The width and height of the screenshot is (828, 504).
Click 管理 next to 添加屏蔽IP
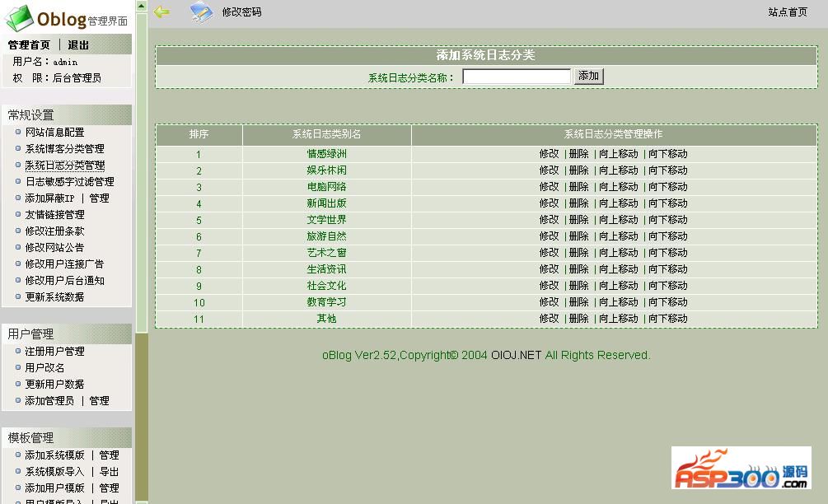[x=99, y=198]
